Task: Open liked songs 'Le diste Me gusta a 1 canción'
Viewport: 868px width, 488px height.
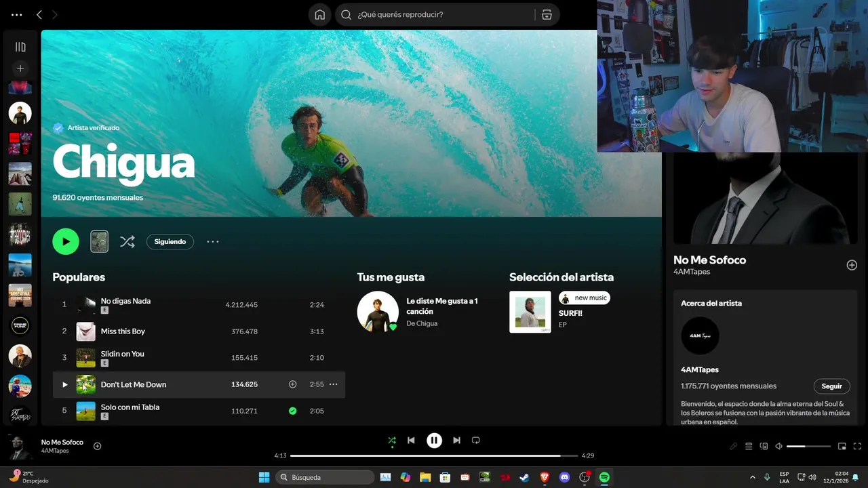Action: click(x=442, y=306)
